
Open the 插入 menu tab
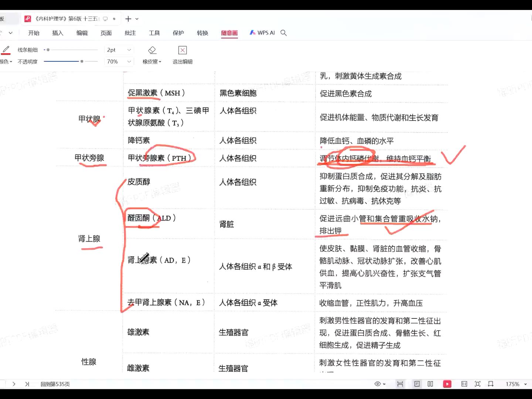coord(58,33)
